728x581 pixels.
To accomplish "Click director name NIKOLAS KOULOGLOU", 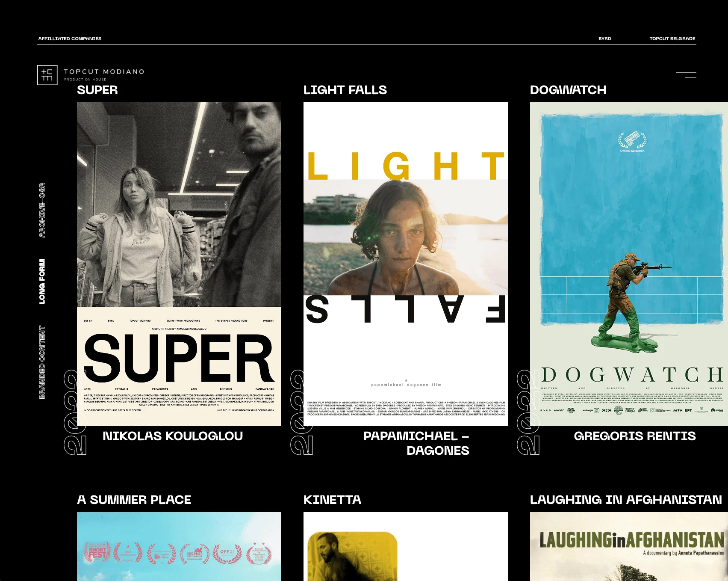I will 173,436.
